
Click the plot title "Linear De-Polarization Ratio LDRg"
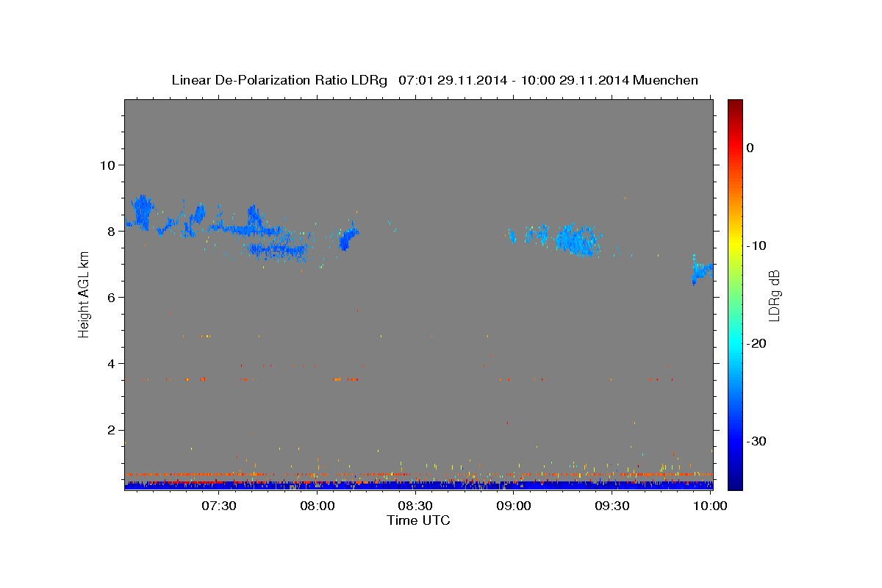click(x=279, y=80)
